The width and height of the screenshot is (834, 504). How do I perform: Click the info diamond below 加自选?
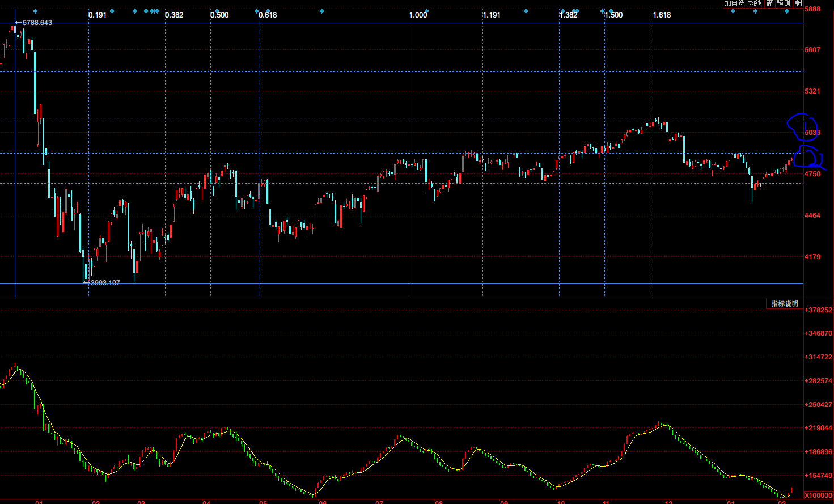point(733,11)
